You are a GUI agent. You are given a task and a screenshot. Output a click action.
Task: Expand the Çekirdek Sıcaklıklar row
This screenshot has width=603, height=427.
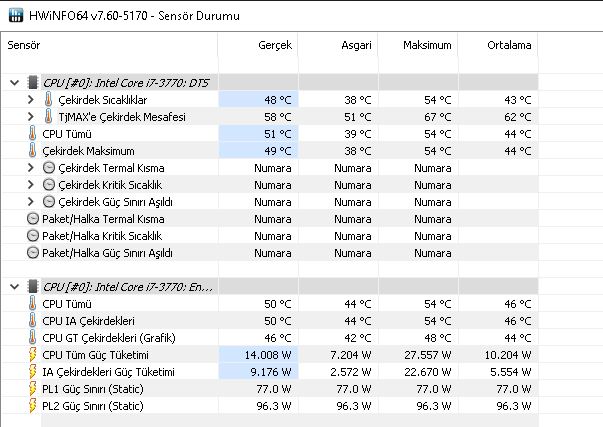pyautogui.click(x=31, y=100)
